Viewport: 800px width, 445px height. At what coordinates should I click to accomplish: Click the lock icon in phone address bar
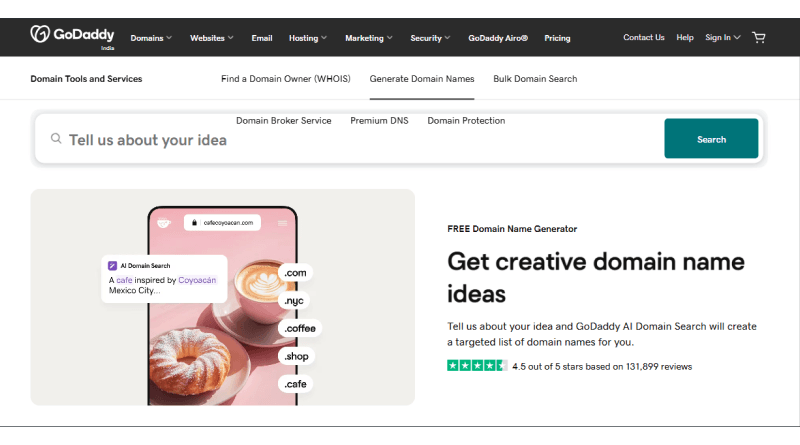(196, 223)
